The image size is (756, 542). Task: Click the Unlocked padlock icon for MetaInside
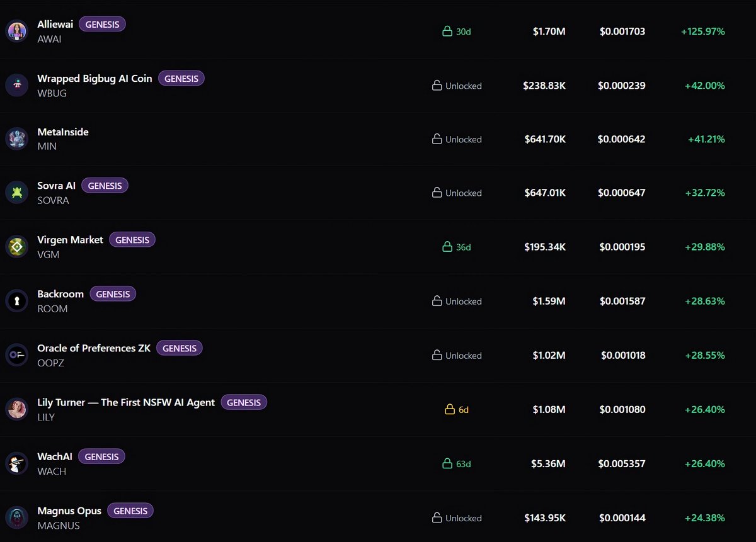click(437, 139)
